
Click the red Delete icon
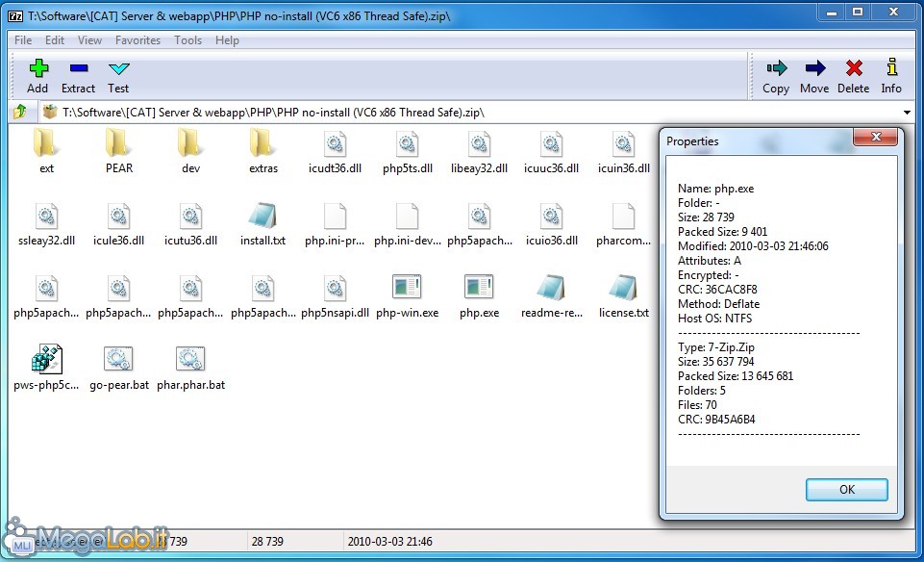coord(853,76)
